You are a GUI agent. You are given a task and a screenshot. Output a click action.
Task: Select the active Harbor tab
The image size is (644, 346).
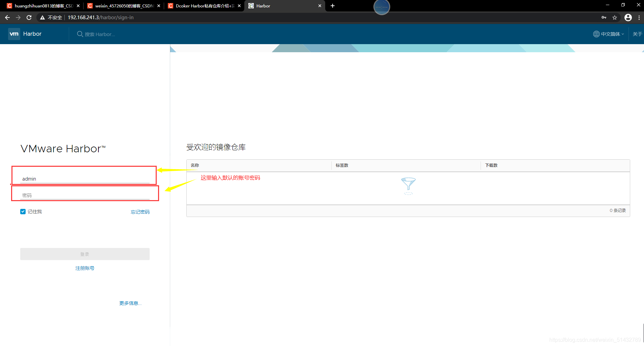284,6
